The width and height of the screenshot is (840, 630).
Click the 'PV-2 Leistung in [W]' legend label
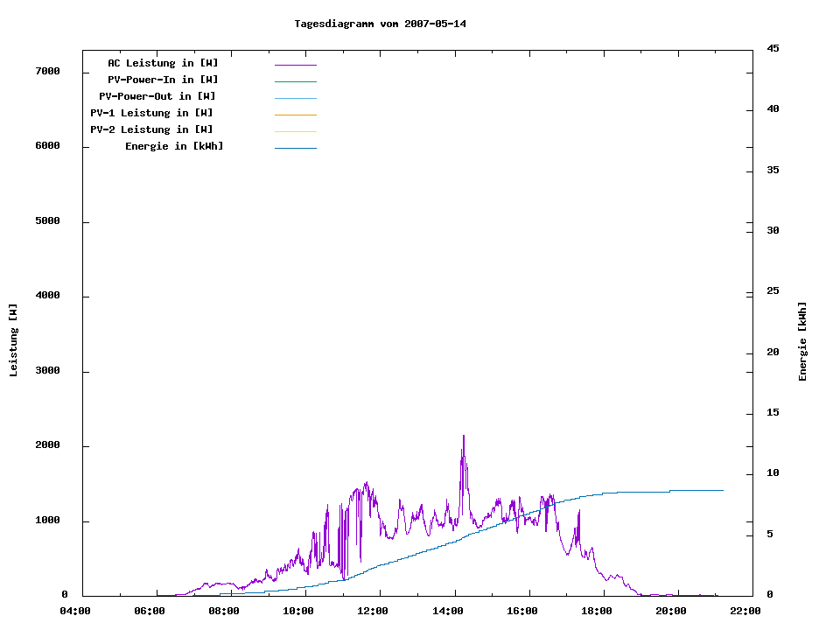pos(151,129)
